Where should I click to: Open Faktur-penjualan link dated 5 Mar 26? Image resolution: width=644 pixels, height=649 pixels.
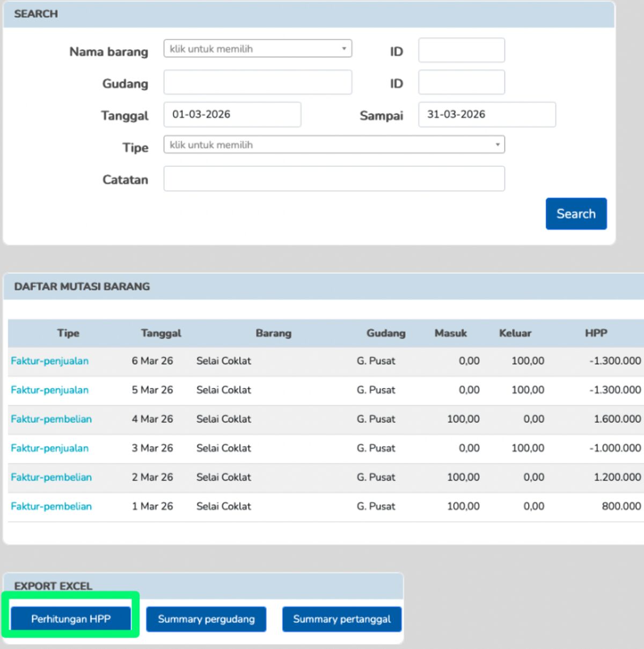(x=50, y=390)
